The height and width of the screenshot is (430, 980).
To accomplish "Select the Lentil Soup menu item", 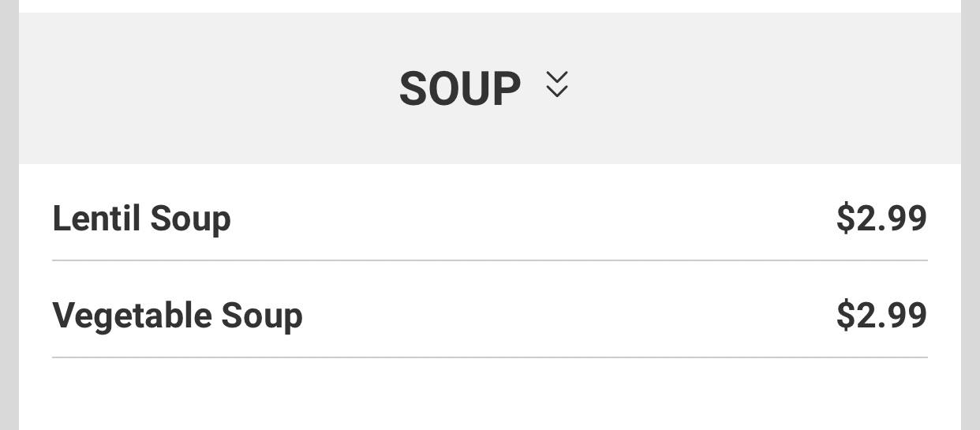I will 490,218.
